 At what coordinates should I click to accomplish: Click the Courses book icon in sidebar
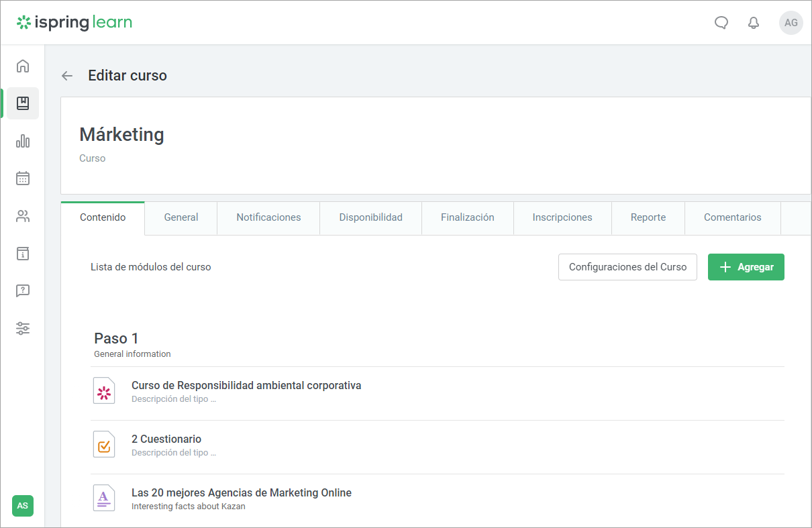click(x=23, y=103)
